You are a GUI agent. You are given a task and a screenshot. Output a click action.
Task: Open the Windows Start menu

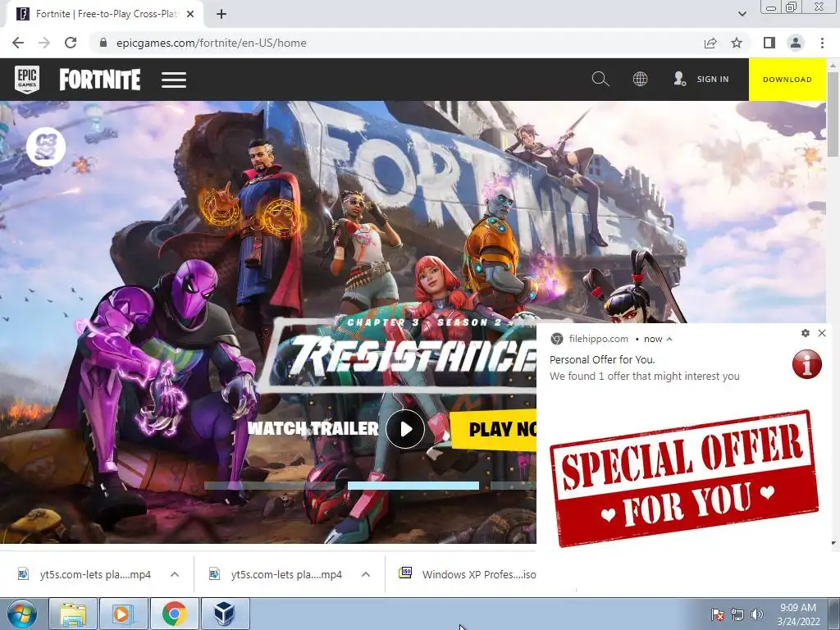(21, 614)
